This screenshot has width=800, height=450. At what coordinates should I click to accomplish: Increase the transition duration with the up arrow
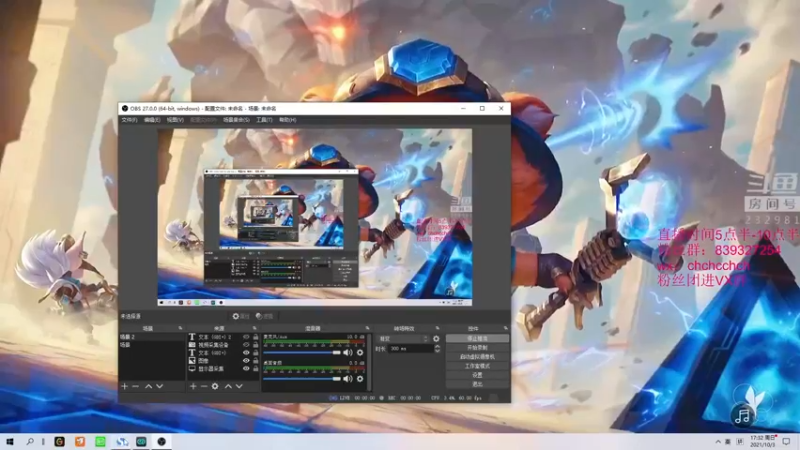(437, 346)
